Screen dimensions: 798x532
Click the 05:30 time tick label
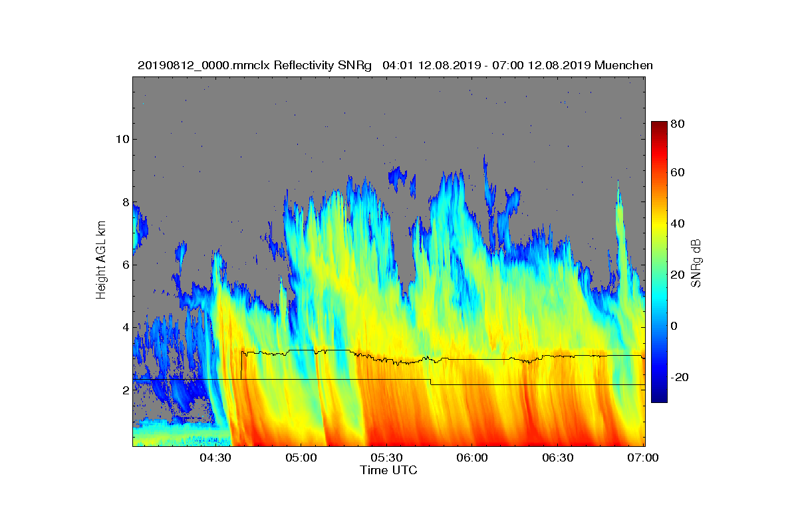point(386,458)
